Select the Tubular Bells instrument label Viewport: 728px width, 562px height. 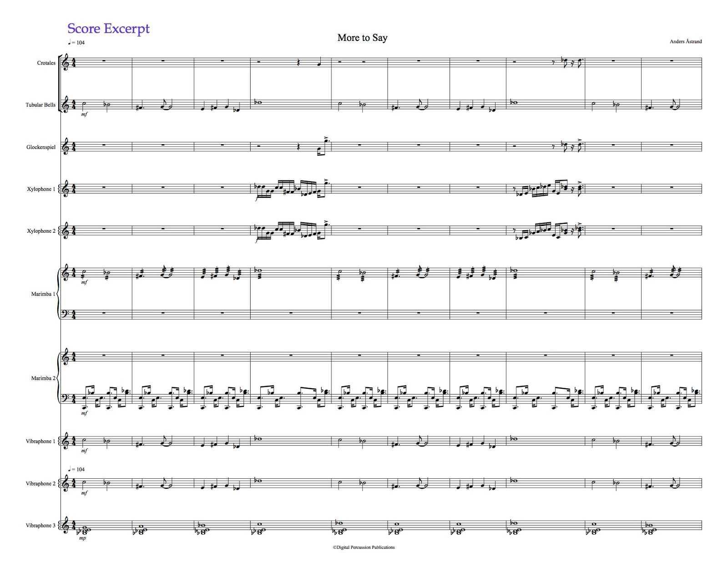(x=40, y=105)
